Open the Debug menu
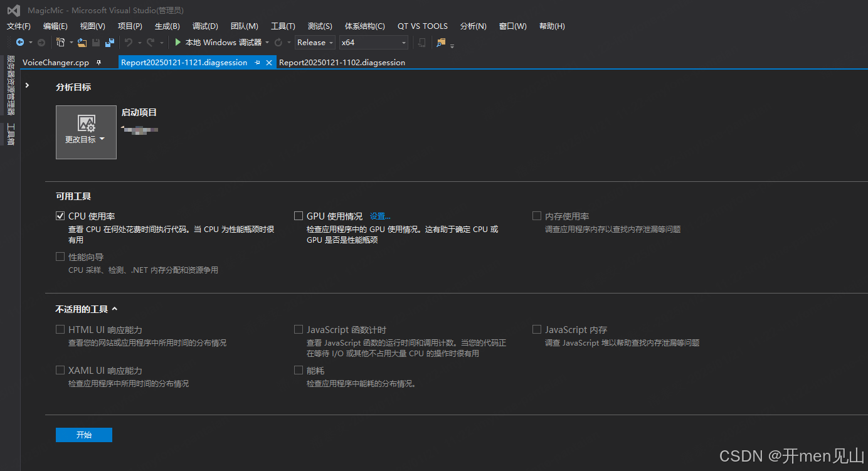This screenshot has width=868, height=471. click(205, 26)
